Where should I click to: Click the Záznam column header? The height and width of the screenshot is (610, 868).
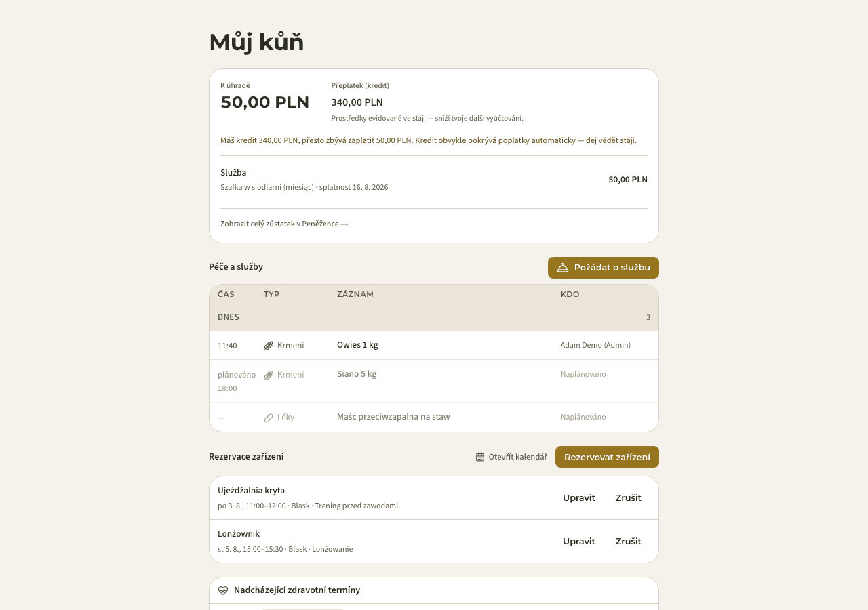pyautogui.click(x=355, y=294)
